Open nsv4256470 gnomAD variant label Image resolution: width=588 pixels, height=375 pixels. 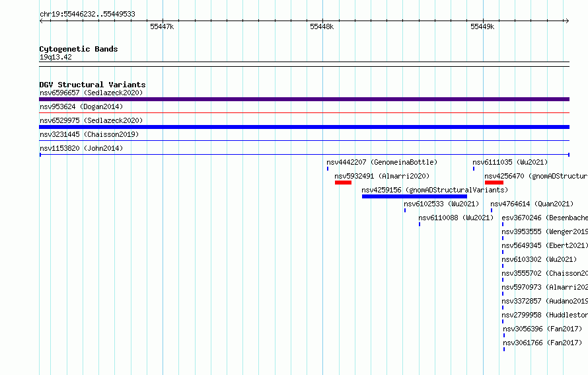536,176
